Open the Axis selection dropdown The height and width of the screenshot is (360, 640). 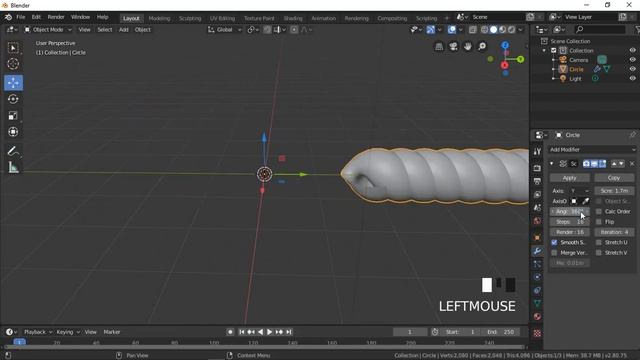[x=579, y=191]
